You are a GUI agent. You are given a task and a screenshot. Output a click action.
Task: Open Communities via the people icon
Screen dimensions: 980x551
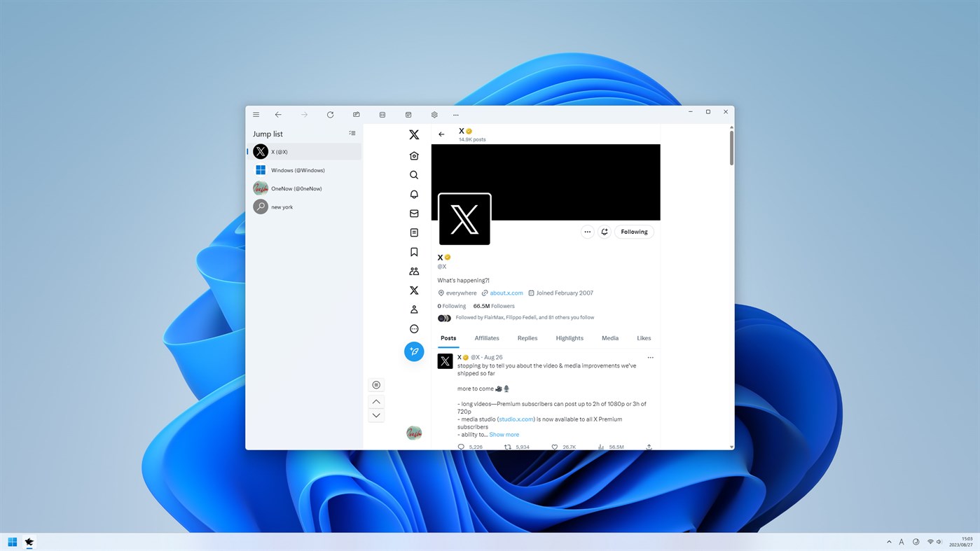click(413, 271)
